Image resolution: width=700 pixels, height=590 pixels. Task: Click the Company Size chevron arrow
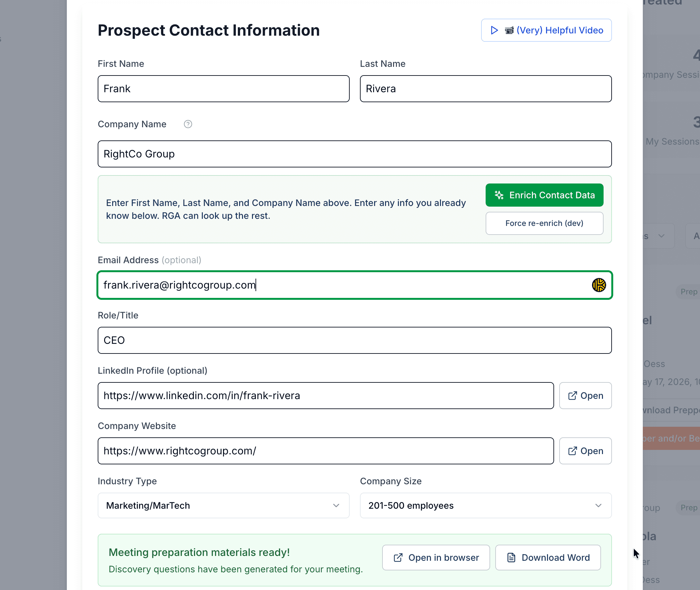[598, 505]
